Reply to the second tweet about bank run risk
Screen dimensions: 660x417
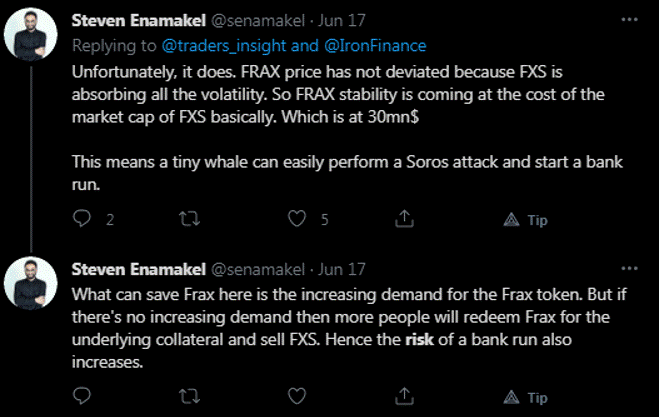(x=83, y=397)
